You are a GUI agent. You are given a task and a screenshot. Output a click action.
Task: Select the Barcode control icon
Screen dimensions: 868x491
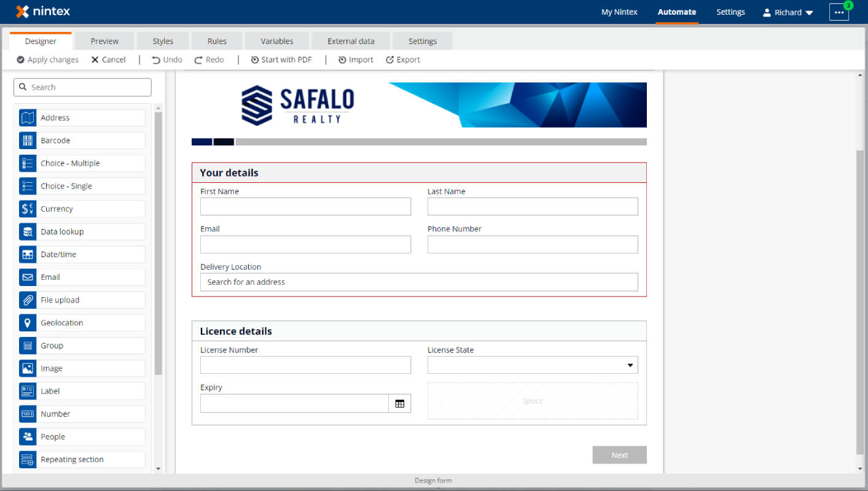[x=28, y=141]
